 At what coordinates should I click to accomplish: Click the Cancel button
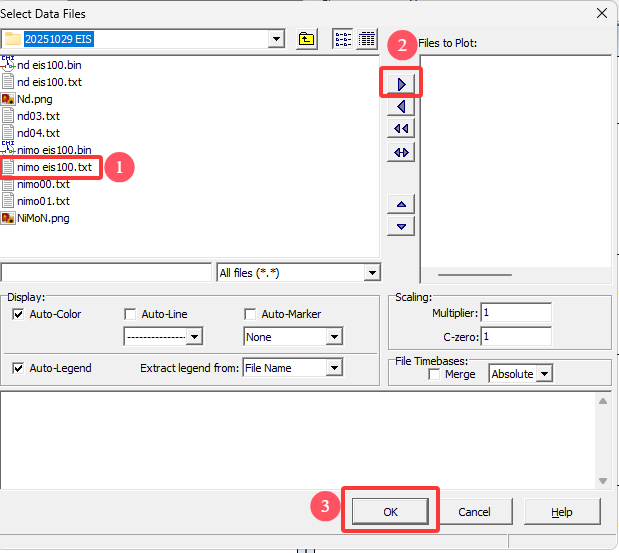tap(474, 512)
